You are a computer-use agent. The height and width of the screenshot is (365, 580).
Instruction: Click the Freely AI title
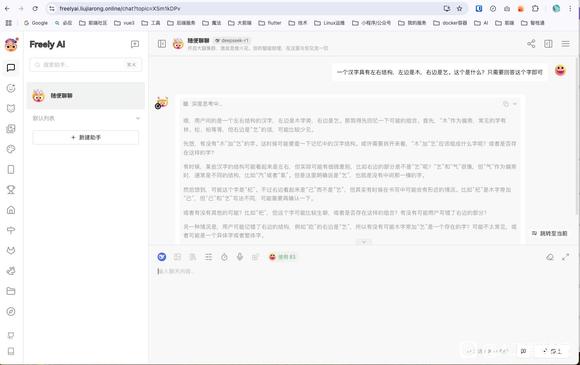(x=47, y=44)
